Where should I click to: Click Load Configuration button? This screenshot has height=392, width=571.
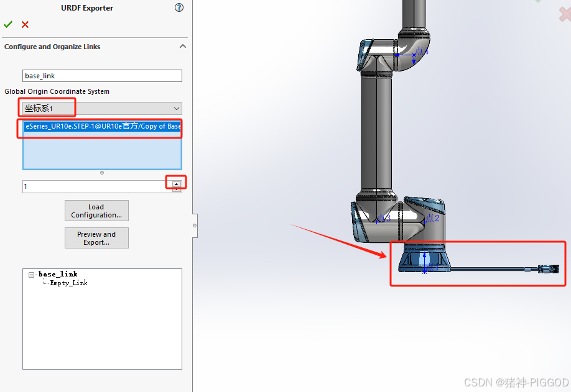coord(96,211)
